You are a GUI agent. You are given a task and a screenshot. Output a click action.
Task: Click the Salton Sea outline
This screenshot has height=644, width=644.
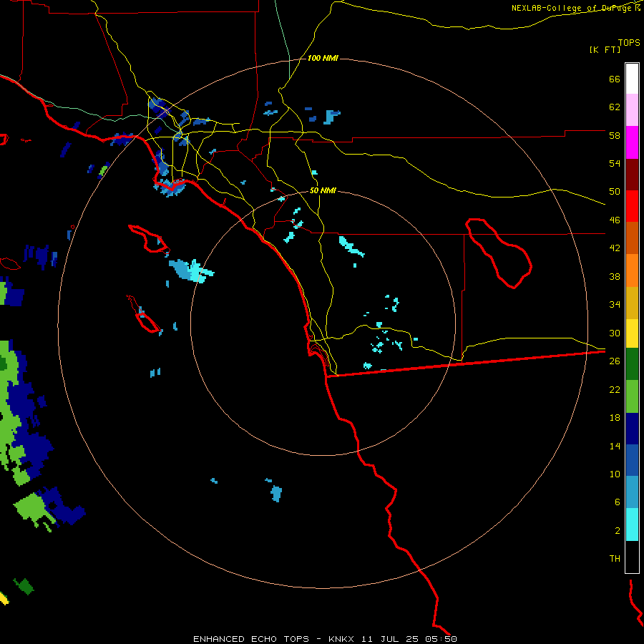tap(499, 253)
